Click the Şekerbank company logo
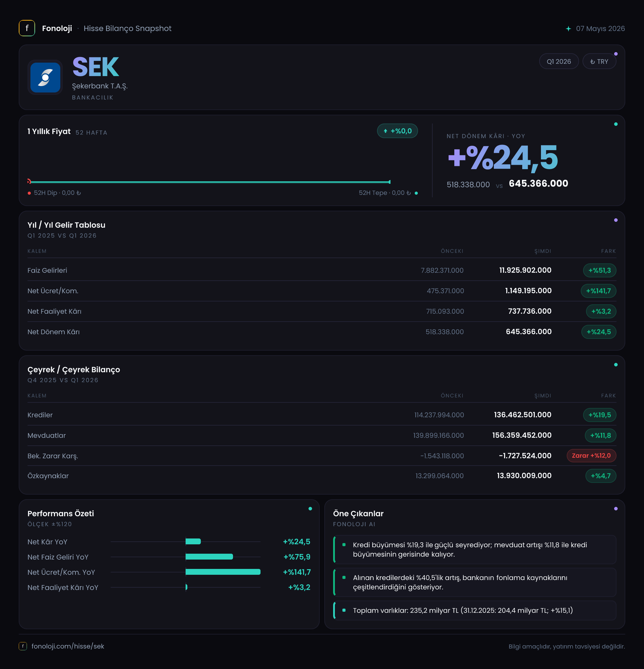Image resolution: width=644 pixels, height=669 pixels. (x=45, y=78)
